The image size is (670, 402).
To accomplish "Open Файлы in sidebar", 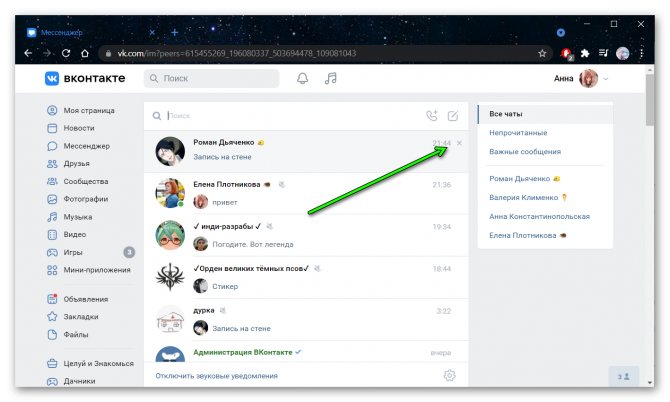I will 68,335.
